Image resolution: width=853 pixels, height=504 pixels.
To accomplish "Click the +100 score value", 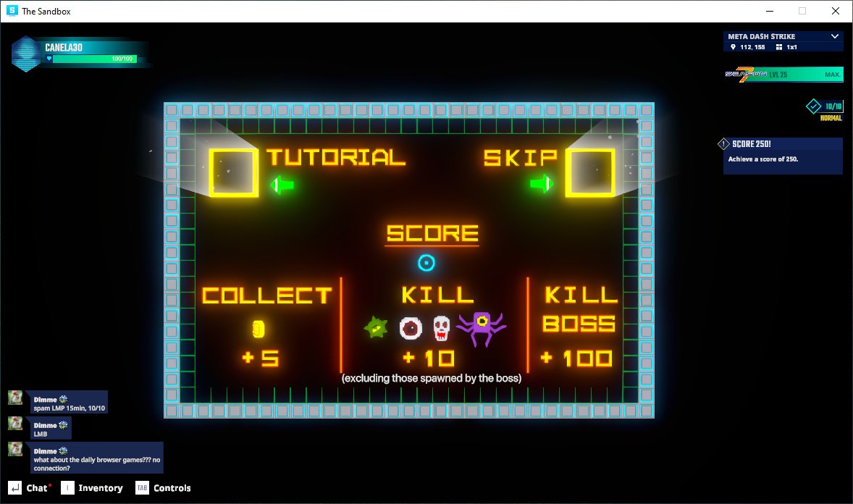I will click(x=576, y=358).
